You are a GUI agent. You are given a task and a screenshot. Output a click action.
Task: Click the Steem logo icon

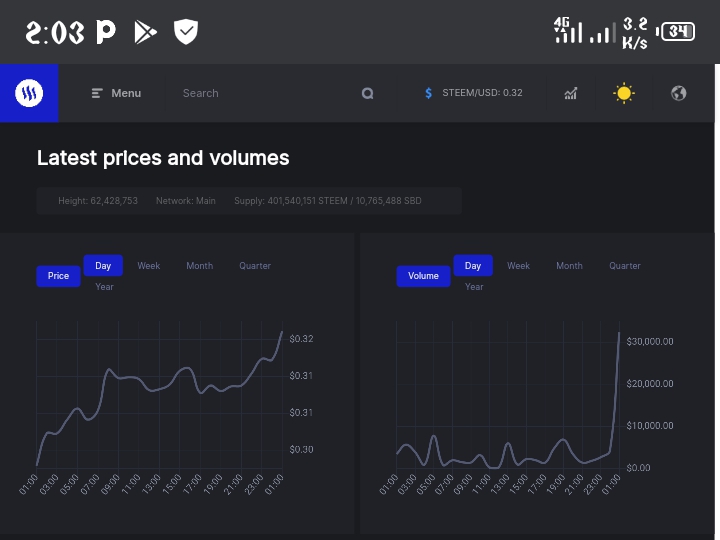click(x=29, y=93)
